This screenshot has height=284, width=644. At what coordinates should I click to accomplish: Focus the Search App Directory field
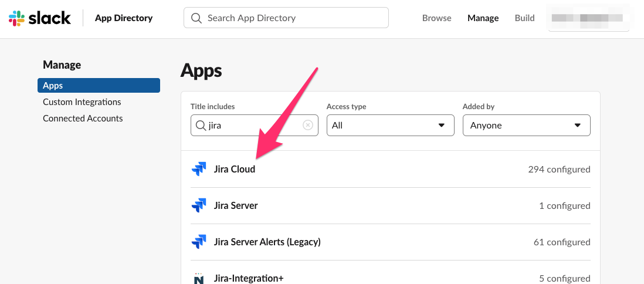pyautogui.click(x=286, y=18)
